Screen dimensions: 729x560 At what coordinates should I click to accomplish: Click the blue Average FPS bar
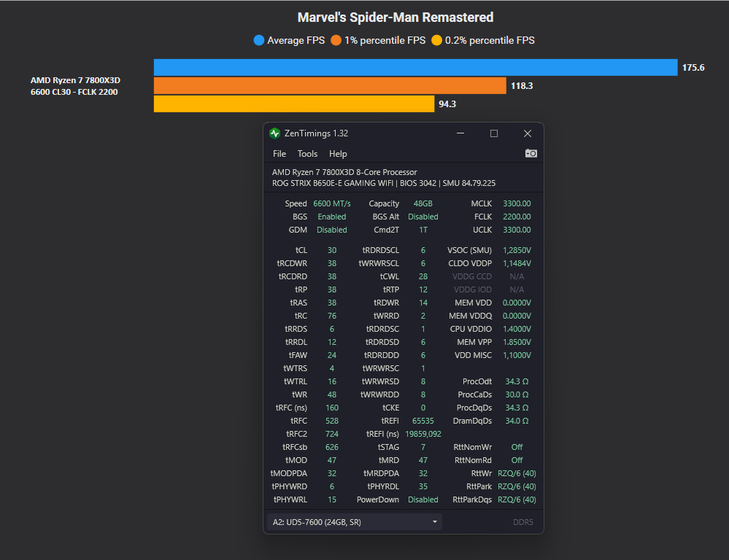(x=416, y=67)
